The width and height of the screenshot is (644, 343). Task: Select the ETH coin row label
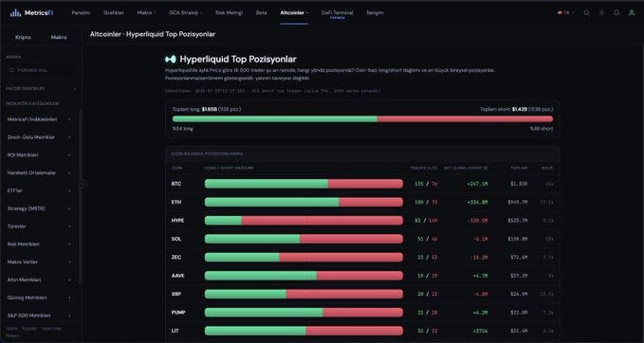176,202
